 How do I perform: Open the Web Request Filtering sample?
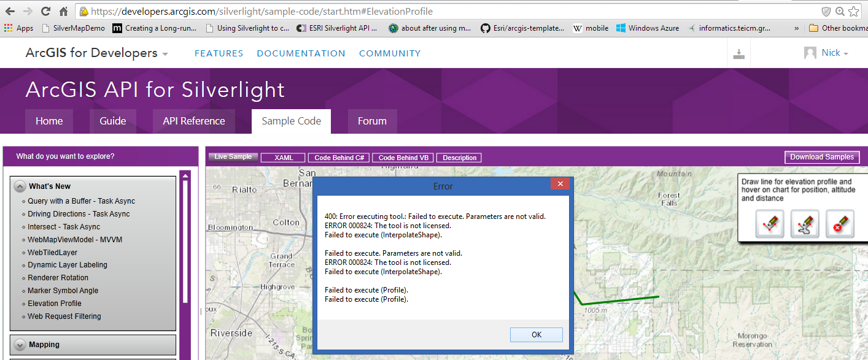coord(64,316)
